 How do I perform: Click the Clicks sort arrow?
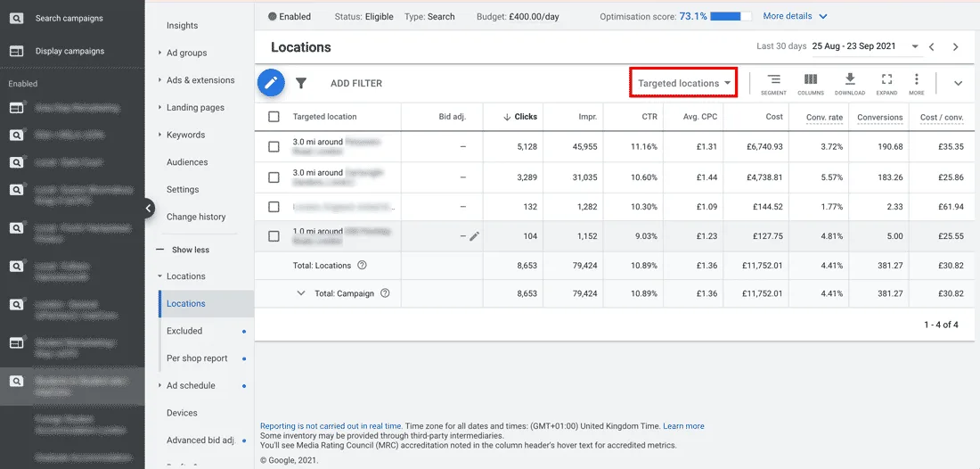(x=507, y=117)
